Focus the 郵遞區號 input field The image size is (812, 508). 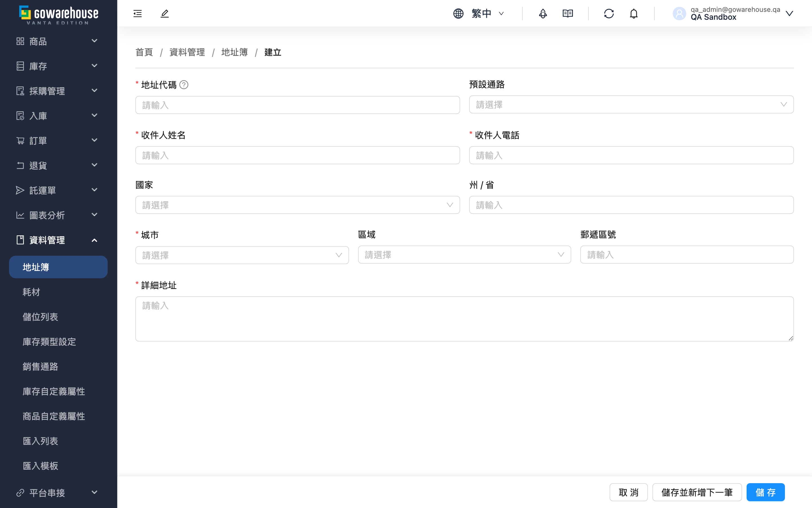(687, 255)
